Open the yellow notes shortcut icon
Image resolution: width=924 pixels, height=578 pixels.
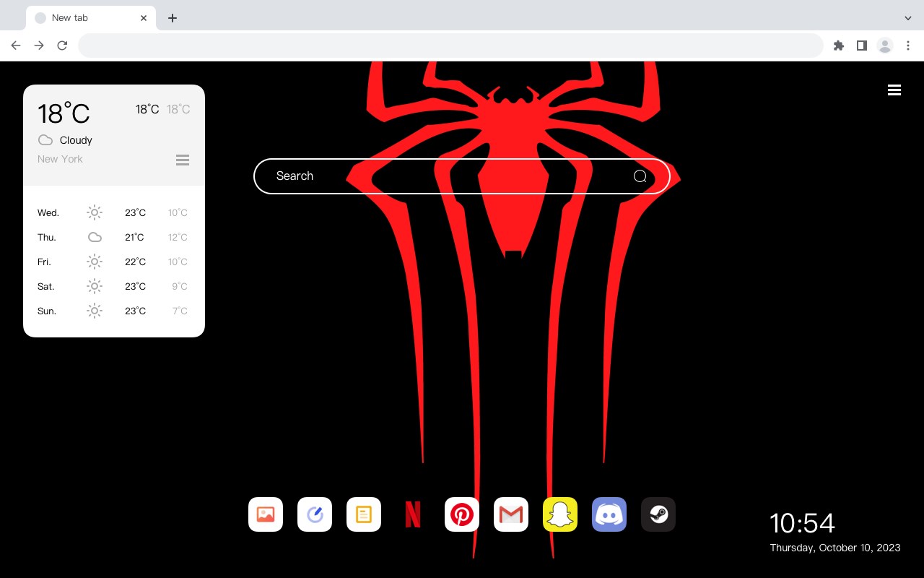tap(364, 514)
